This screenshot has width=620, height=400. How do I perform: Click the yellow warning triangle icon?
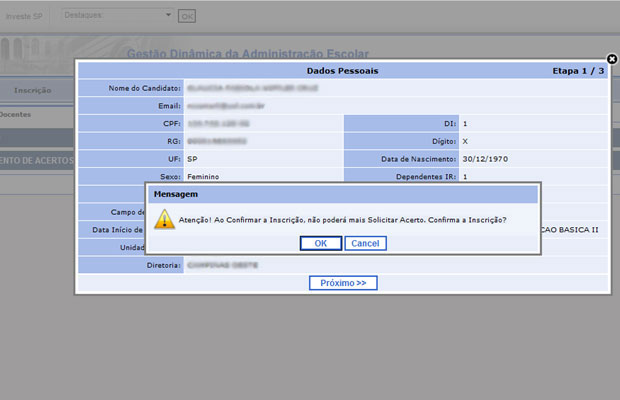coord(165,220)
